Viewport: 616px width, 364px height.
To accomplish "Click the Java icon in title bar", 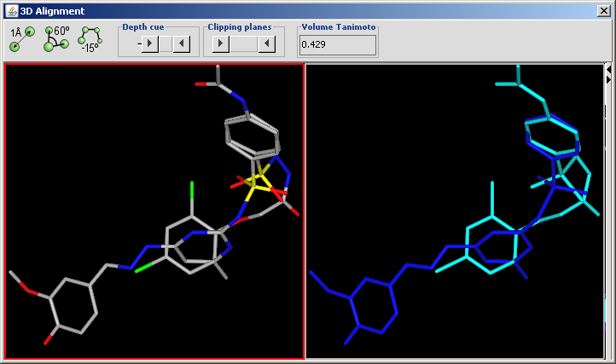I will [11, 10].
